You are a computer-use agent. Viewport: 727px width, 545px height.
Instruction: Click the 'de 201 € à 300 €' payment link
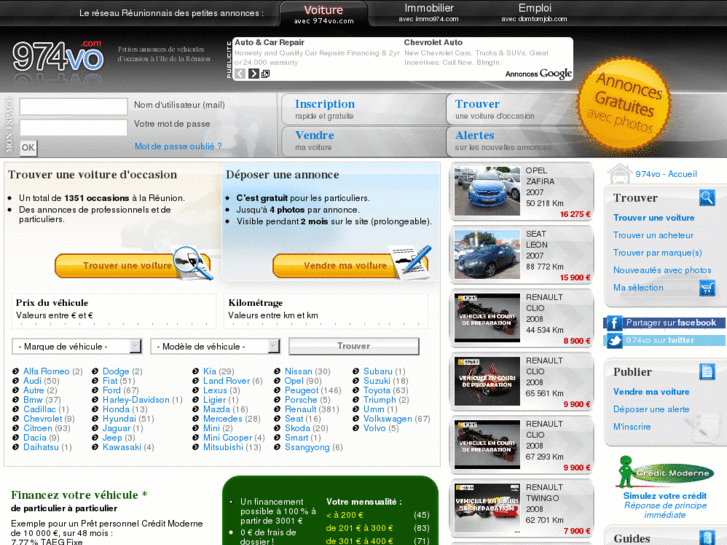(359, 528)
